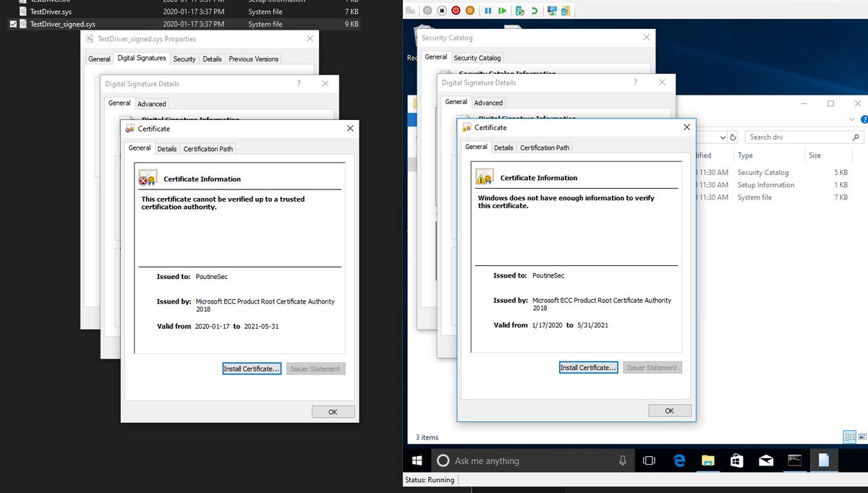The height and width of the screenshot is (493, 868).
Task: Click the green Reset VM icon
Action: [x=502, y=10]
